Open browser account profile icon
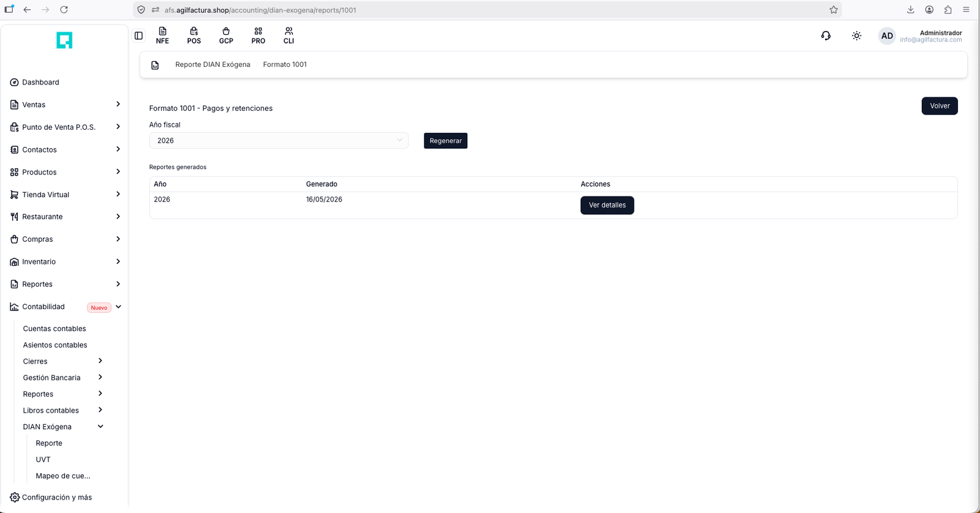Viewport: 980px width, 513px height. (x=929, y=10)
